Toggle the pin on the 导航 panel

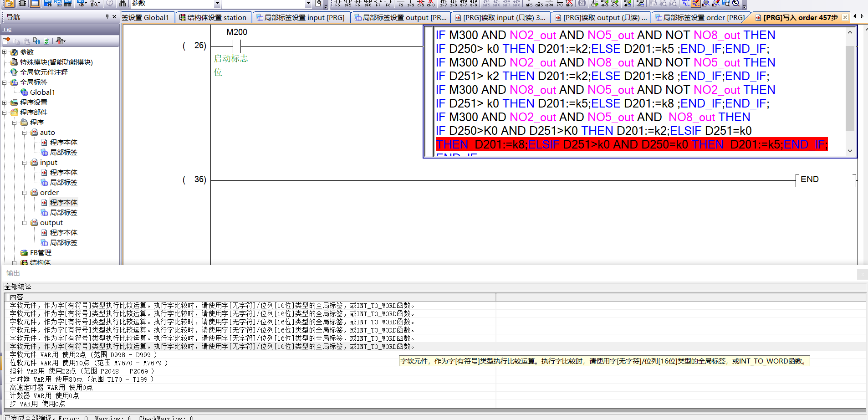pyautogui.click(x=107, y=17)
